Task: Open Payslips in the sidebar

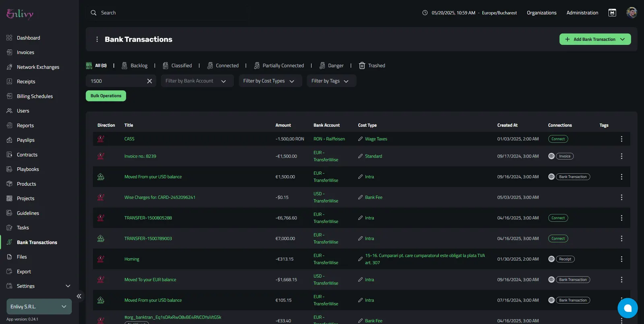Action: point(25,140)
